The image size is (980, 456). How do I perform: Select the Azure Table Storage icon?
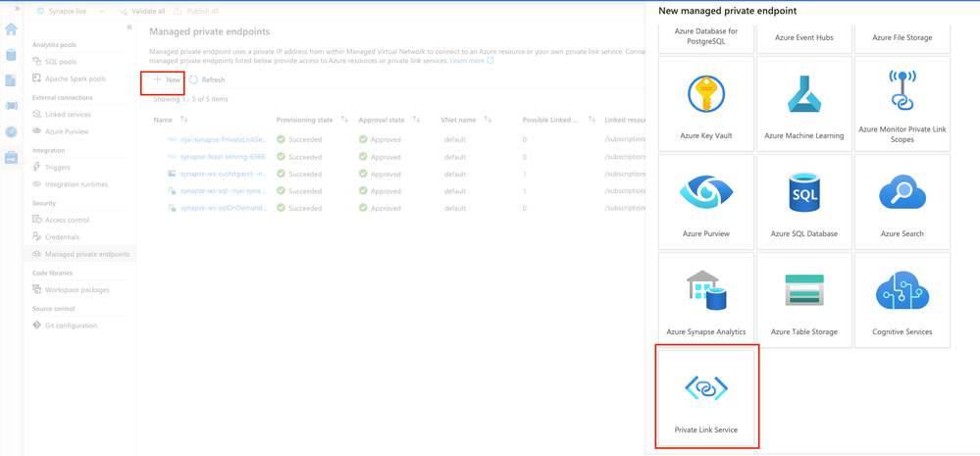click(x=804, y=290)
